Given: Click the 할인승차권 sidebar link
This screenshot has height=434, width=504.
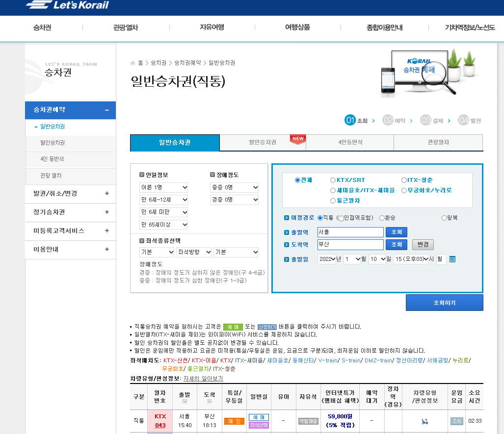Looking at the screenshot, I should pos(53,143).
